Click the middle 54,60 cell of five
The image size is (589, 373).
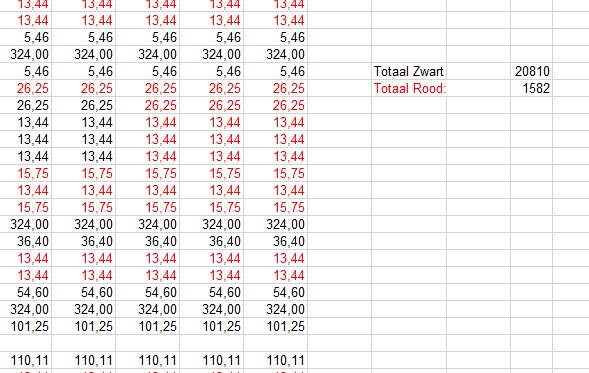pyautogui.click(x=148, y=292)
